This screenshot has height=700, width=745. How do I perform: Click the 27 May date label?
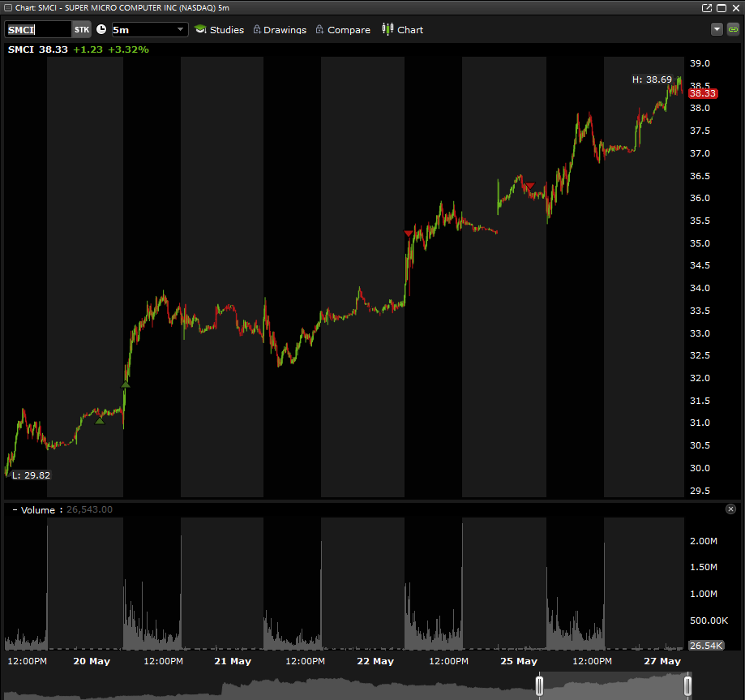[x=662, y=661]
